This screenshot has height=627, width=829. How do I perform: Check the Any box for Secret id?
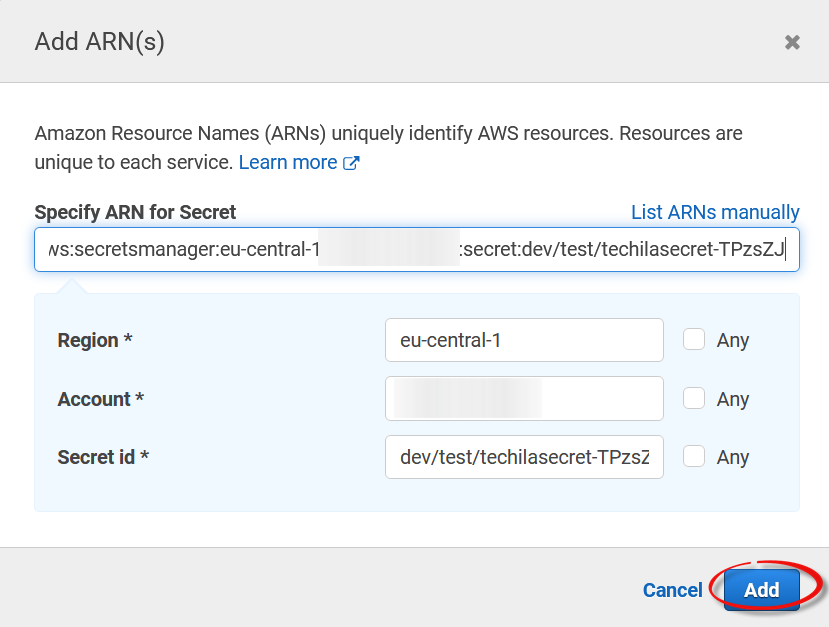click(694, 457)
